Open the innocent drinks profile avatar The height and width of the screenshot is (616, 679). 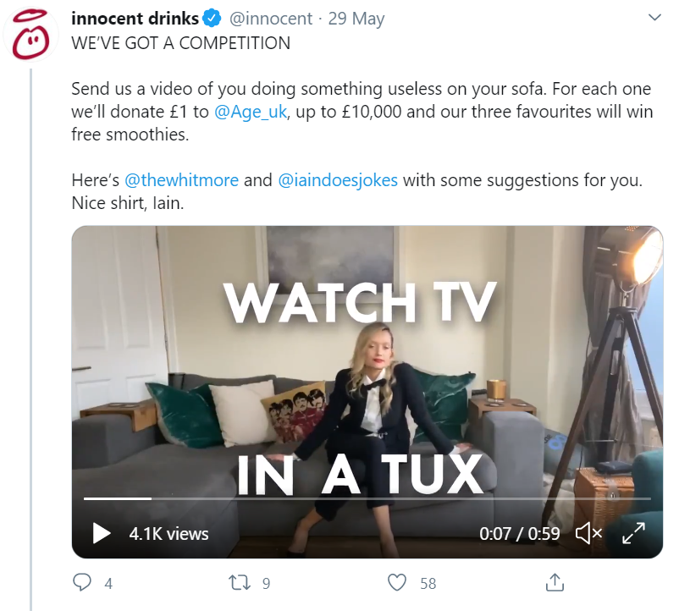pyautogui.click(x=30, y=34)
